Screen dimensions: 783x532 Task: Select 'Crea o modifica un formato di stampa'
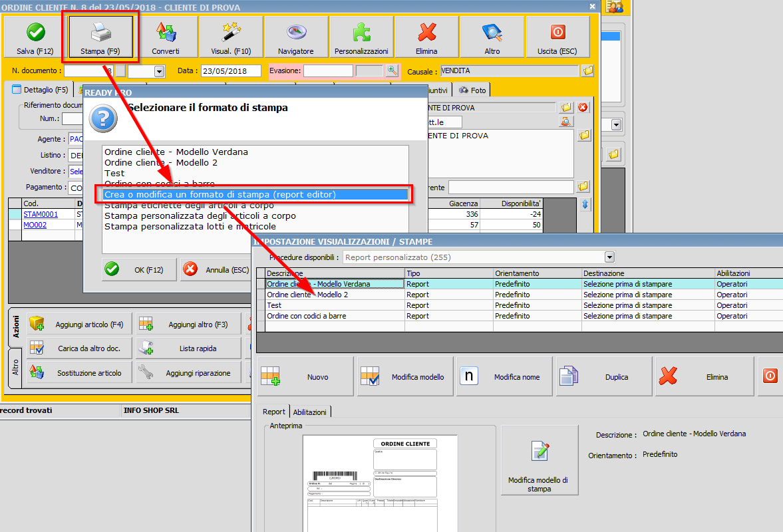(255, 195)
